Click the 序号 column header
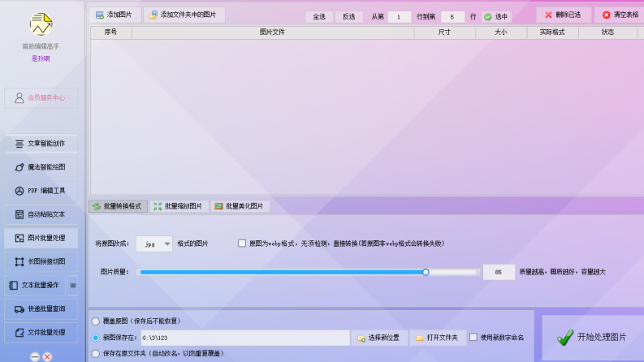Image resolution: width=644 pixels, height=362 pixels. [111, 32]
